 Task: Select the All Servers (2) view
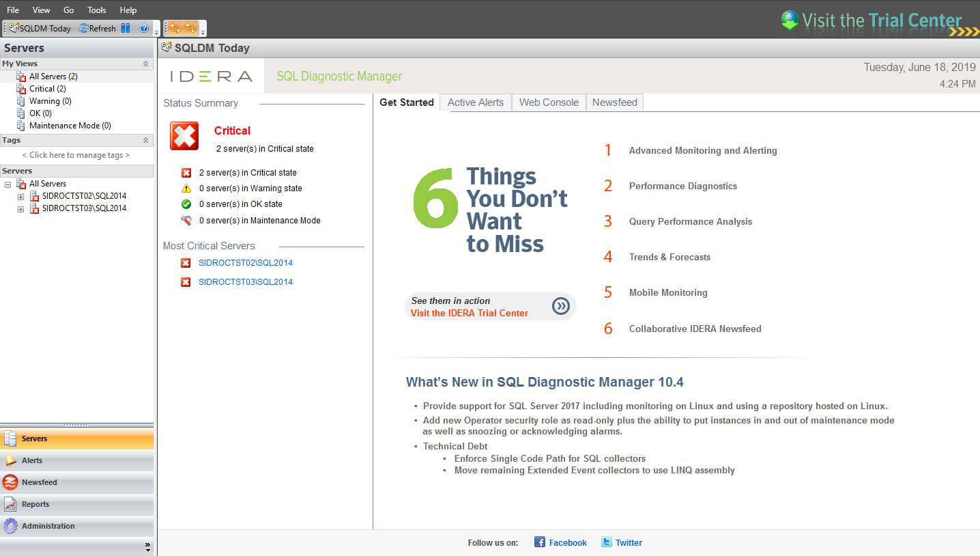[53, 77]
